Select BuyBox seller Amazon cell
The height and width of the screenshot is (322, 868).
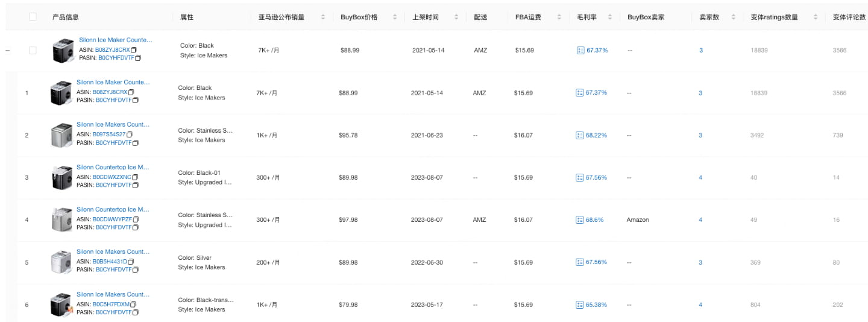click(x=638, y=220)
